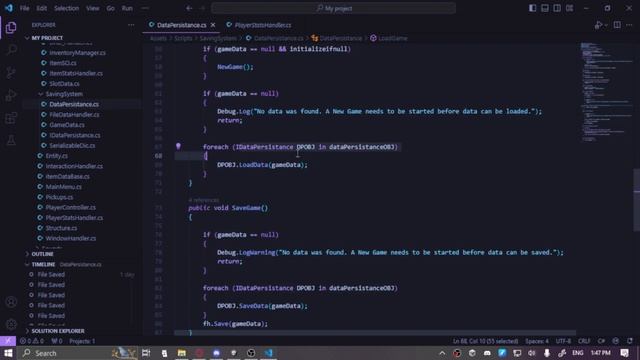The height and width of the screenshot is (360, 640).
Task: Click the editor vertical scrollbar
Action: click(x=636, y=200)
